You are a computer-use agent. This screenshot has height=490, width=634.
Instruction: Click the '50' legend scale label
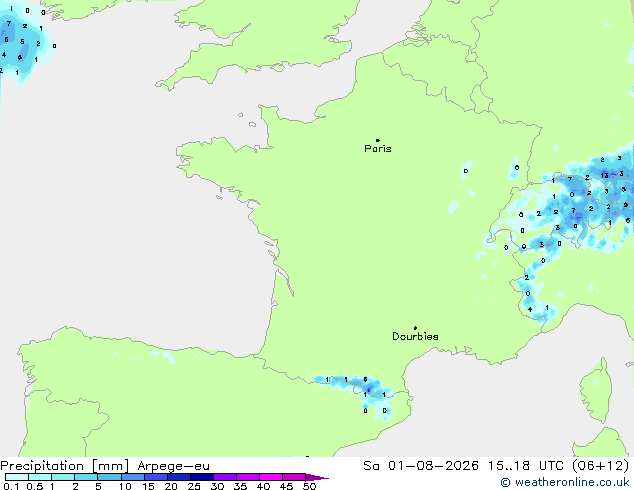pyautogui.click(x=309, y=486)
